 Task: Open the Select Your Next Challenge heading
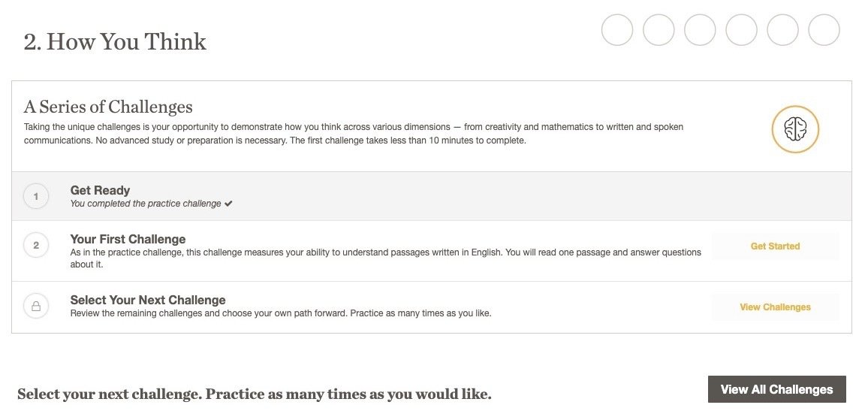[148, 300]
